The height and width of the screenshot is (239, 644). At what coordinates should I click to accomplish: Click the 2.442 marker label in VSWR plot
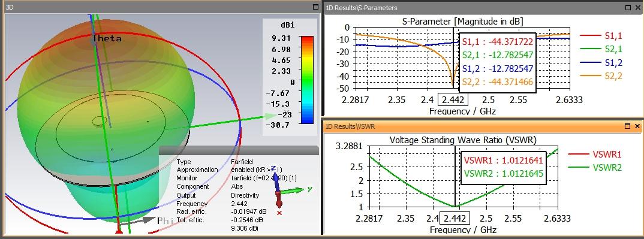coord(454,217)
